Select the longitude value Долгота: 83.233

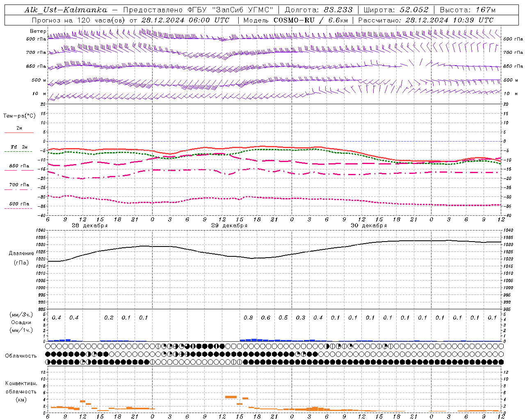pos(318,10)
